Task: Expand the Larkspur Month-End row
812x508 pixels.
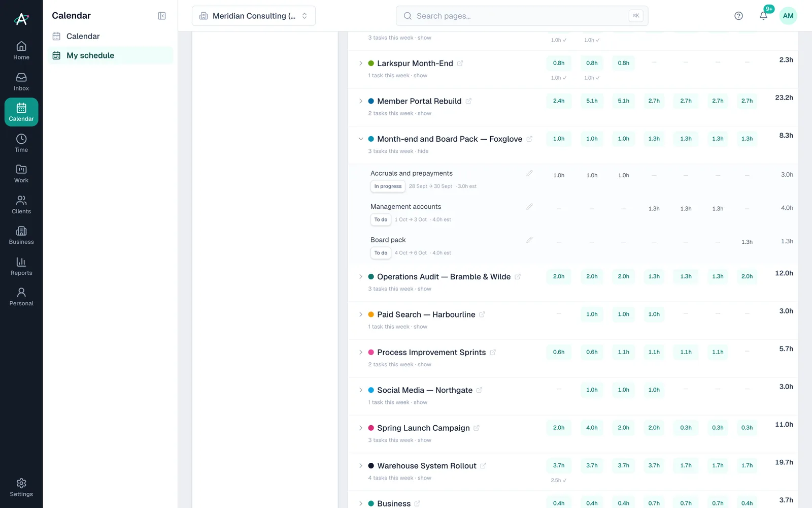Action: click(x=361, y=63)
